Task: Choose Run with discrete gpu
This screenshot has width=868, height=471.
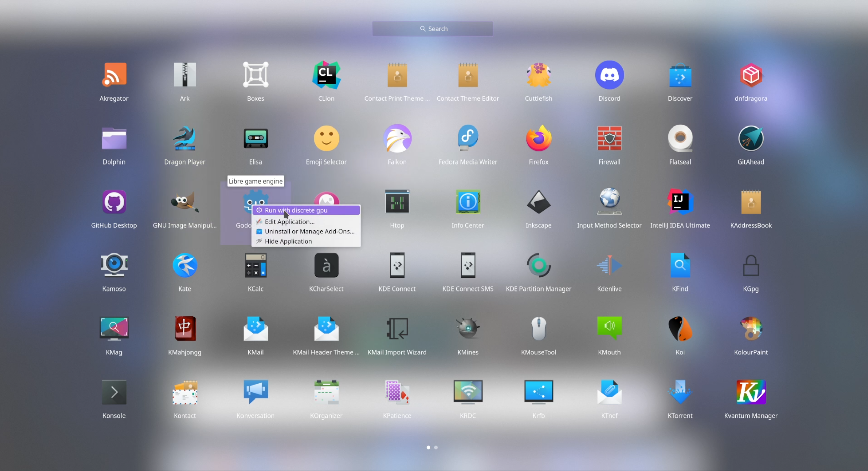Action: click(306, 210)
